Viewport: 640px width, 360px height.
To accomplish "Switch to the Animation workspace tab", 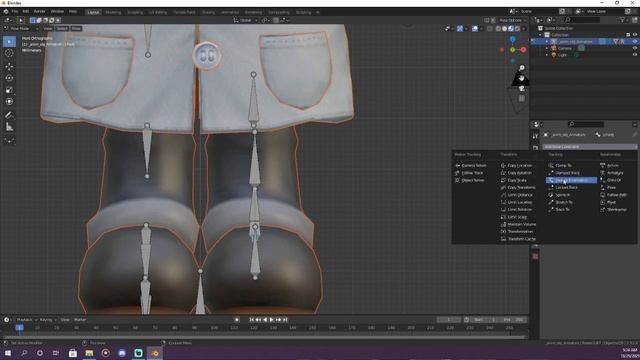I will tap(230, 12).
